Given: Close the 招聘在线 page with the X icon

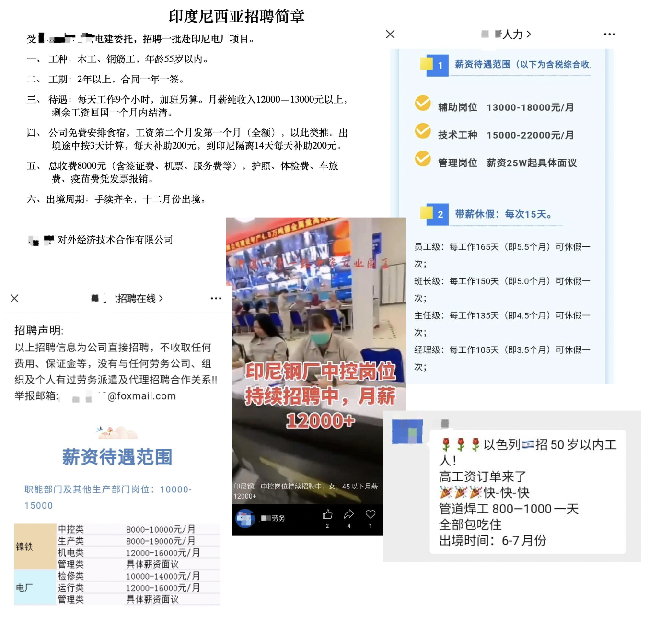Looking at the screenshot, I should tap(14, 298).
